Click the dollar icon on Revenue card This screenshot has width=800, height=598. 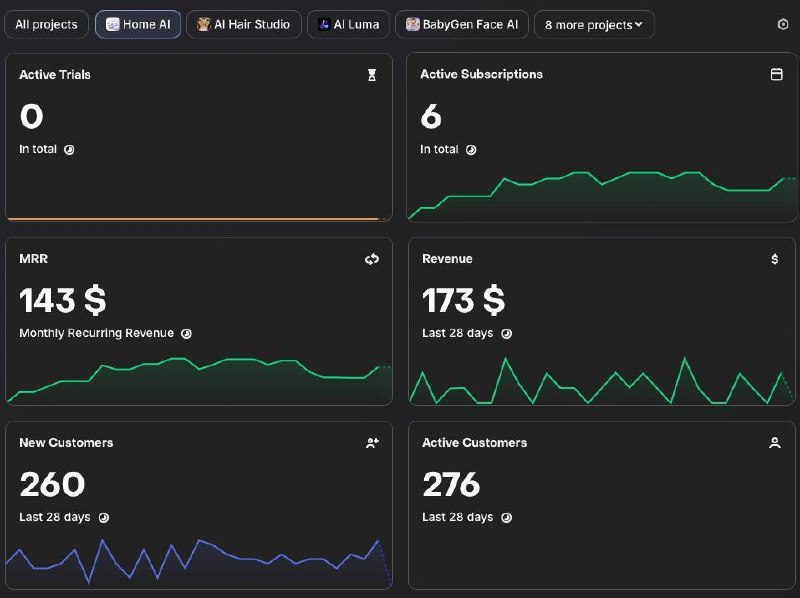tap(774, 259)
